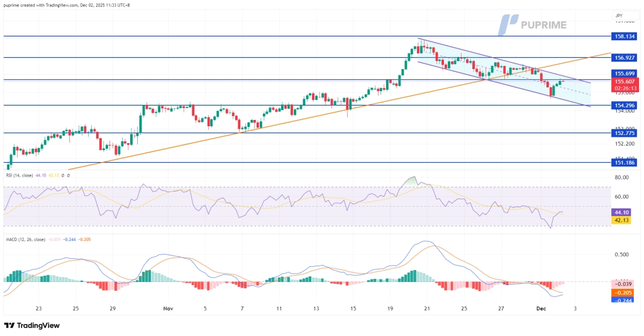Click the Nov label on time axis

[168, 309]
